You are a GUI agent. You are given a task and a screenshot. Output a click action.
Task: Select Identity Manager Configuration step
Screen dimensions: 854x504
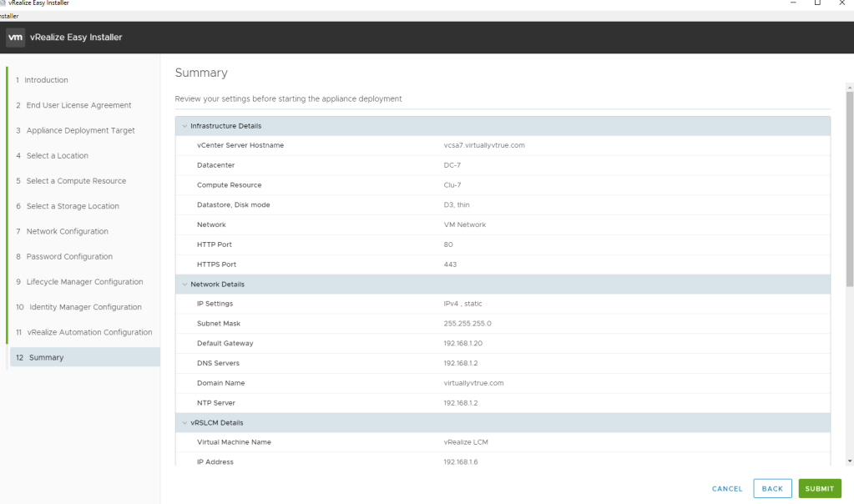click(79, 307)
